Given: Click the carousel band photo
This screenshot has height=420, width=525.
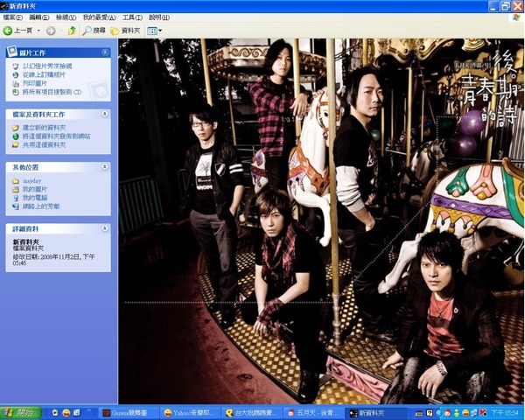Looking at the screenshot, I should [x=321, y=221].
